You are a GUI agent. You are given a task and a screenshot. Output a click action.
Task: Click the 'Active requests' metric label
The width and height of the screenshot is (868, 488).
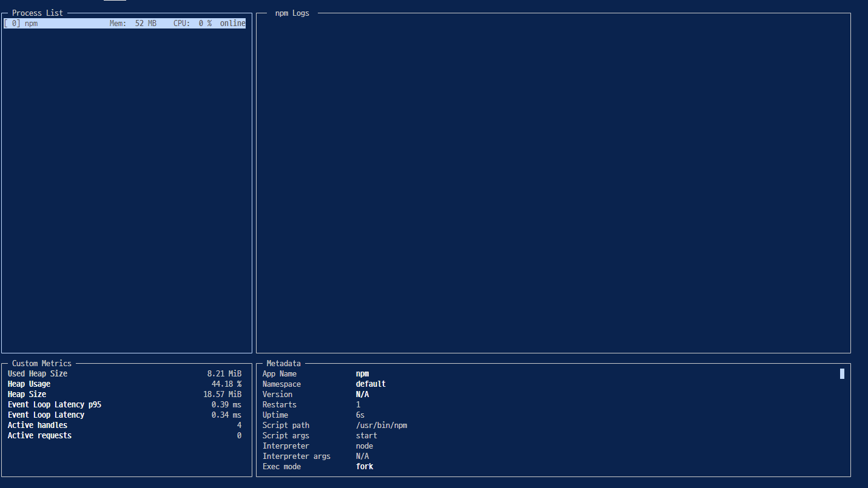(39, 435)
